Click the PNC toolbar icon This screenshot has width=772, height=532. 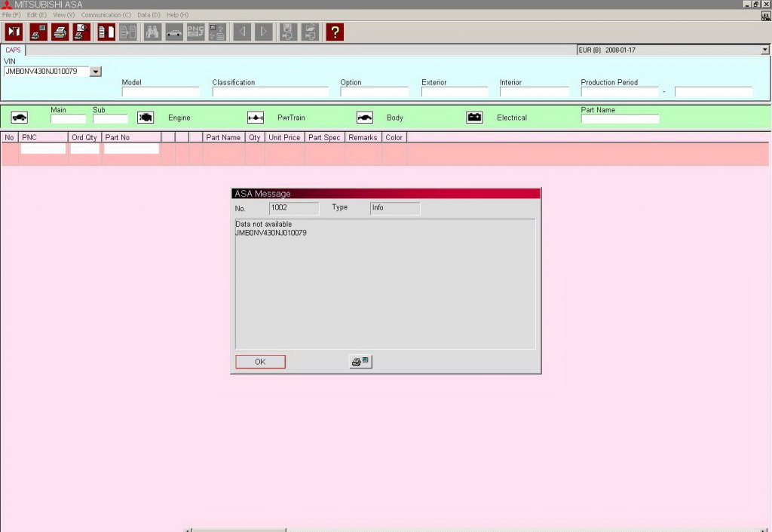tap(195, 32)
